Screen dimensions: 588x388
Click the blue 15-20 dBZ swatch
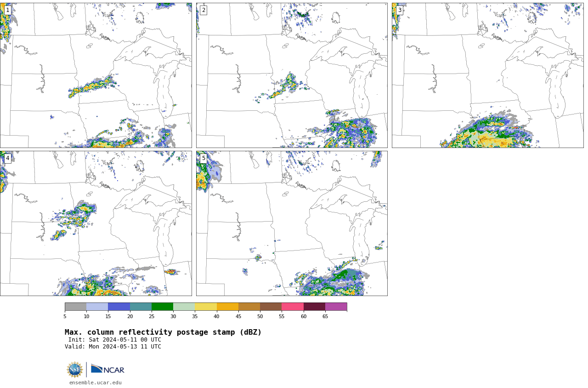(119, 307)
